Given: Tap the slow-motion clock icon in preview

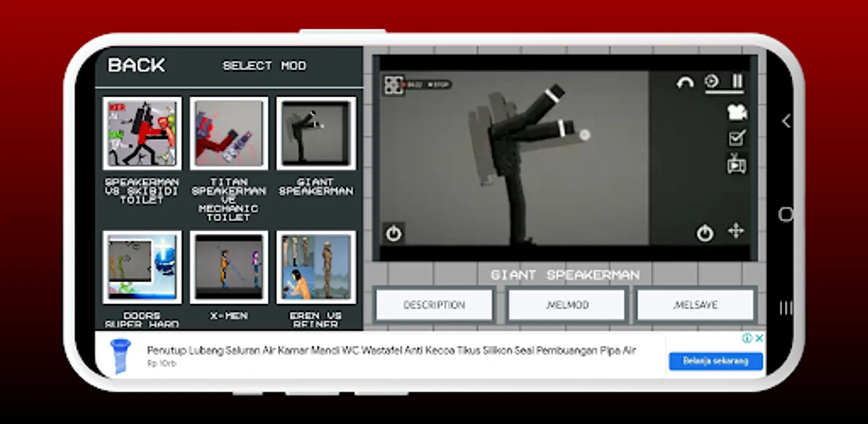Looking at the screenshot, I should [x=712, y=81].
